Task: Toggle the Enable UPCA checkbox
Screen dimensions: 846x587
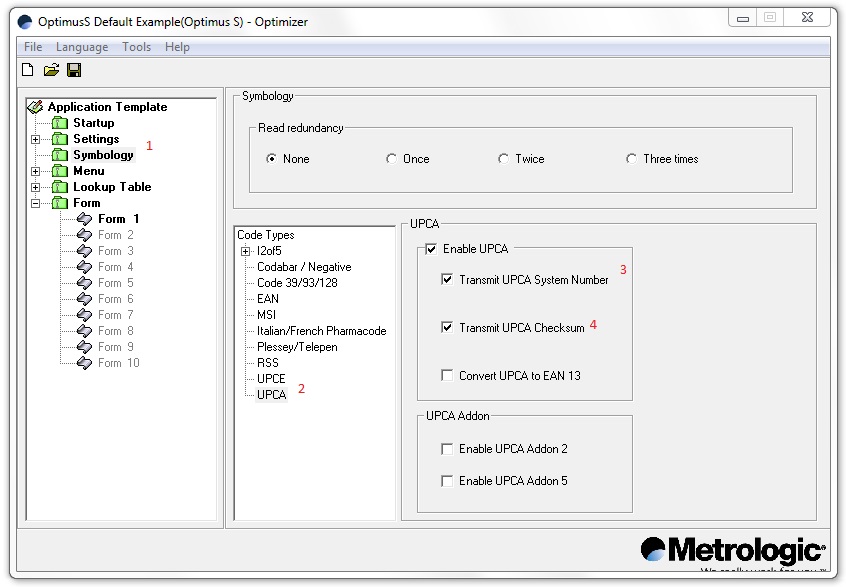Action: point(431,249)
